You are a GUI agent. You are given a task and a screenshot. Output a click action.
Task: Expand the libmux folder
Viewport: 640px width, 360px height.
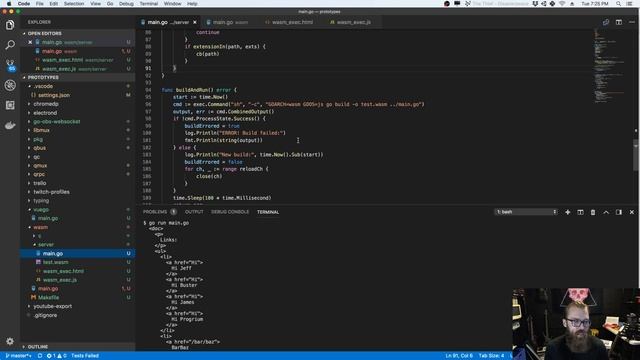click(x=41, y=130)
